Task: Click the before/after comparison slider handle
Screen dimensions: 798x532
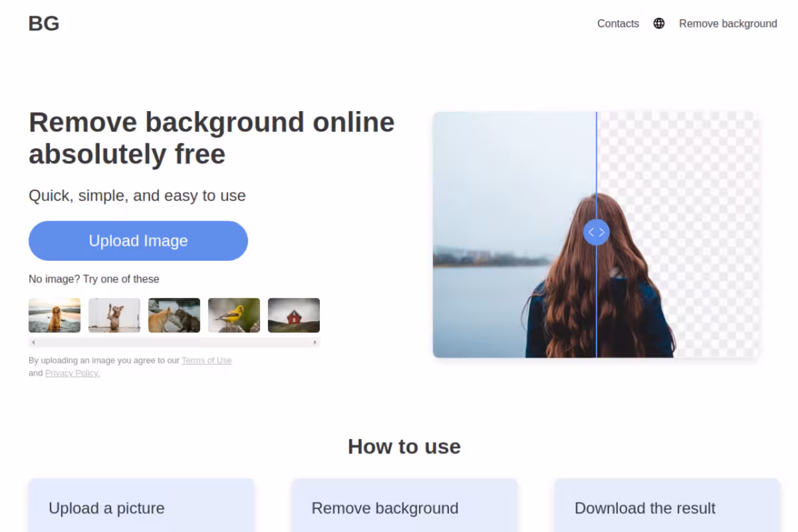Action: (597, 232)
